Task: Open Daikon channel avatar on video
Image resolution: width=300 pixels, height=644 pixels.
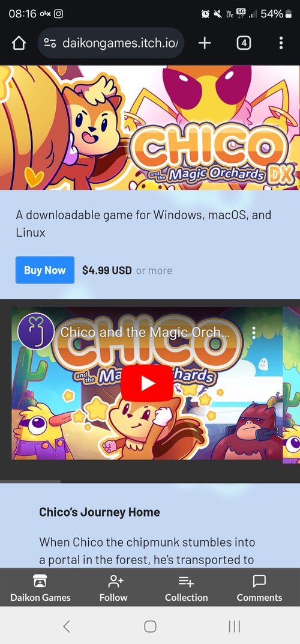Action: [36, 332]
